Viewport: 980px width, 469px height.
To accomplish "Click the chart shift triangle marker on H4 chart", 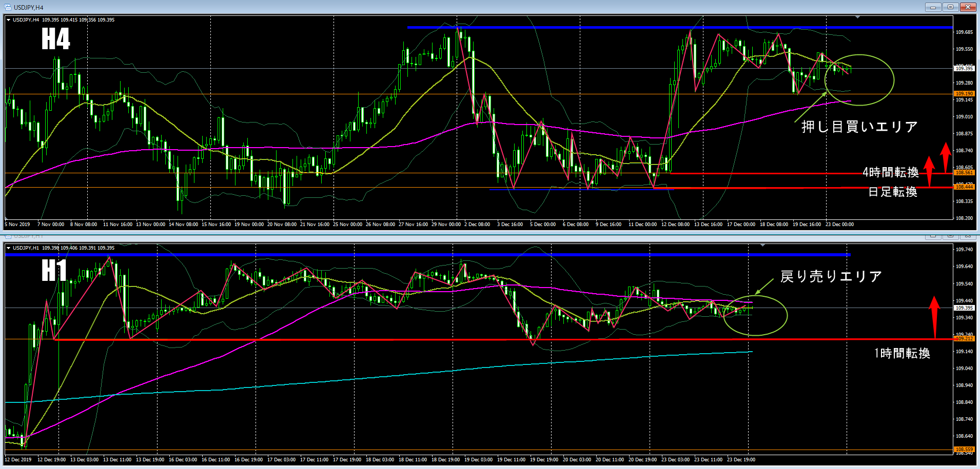I will (857, 17).
